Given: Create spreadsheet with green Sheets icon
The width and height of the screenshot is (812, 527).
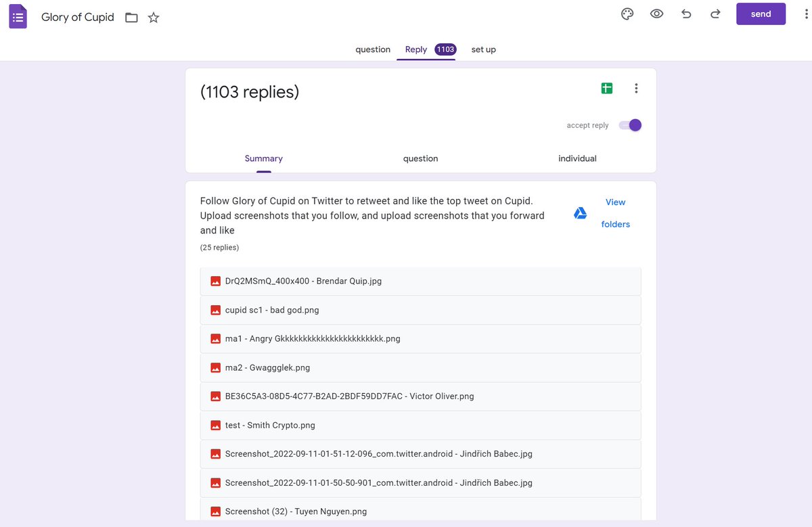Looking at the screenshot, I should (607, 88).
